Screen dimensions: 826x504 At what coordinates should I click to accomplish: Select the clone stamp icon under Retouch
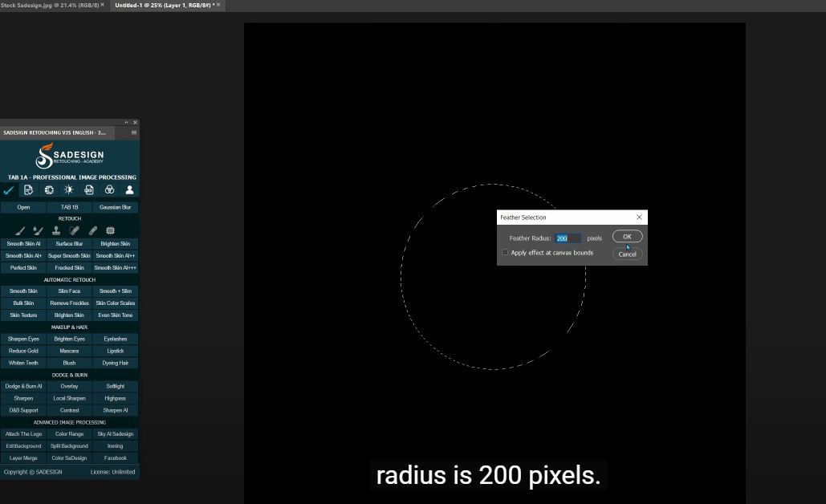pyautogui.click(x=56, y=231)
